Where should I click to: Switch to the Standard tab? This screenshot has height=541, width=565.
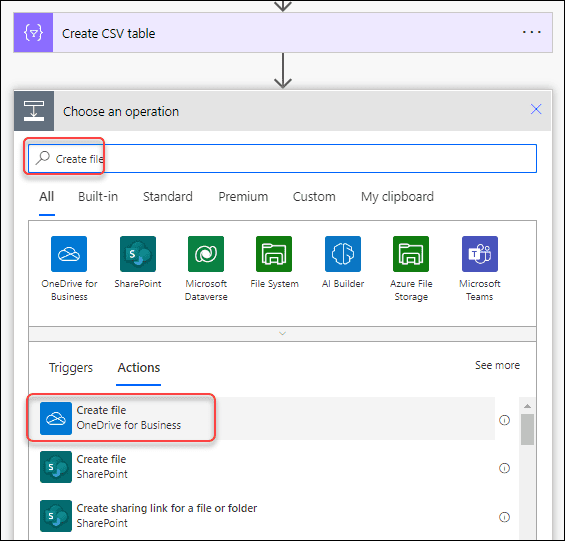pos(168,197)
